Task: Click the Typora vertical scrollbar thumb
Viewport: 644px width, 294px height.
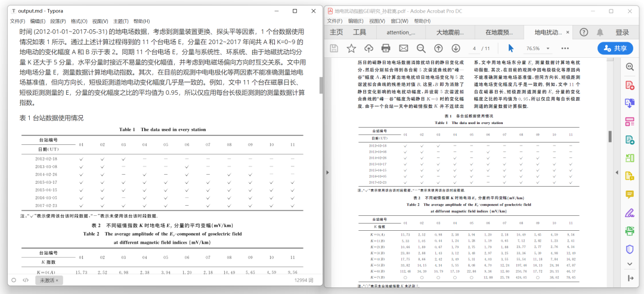Action: tap(321, 85)
